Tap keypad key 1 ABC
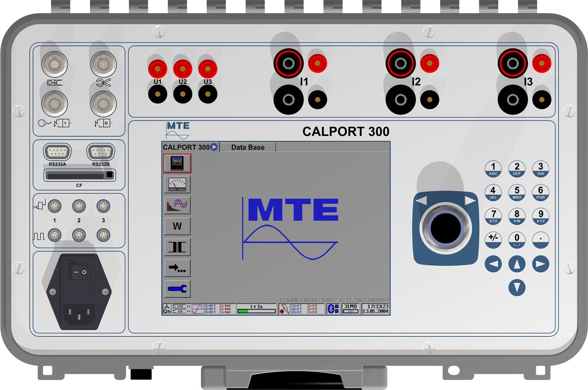Image resolution: width=588 pixels, height=390 pixels. (x=493, y=169)
